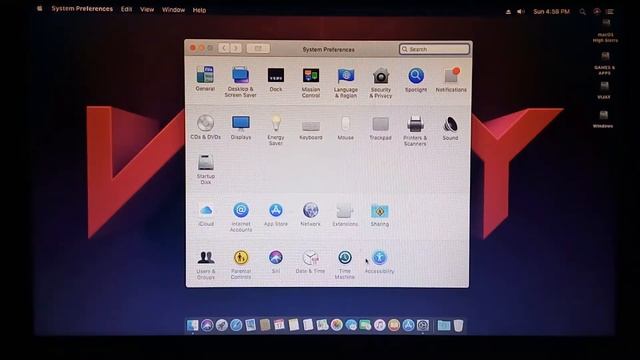The width and height of the screenshot is (640, 360).
Task: Open Finder from the Dock
Action: pos(193,325)
